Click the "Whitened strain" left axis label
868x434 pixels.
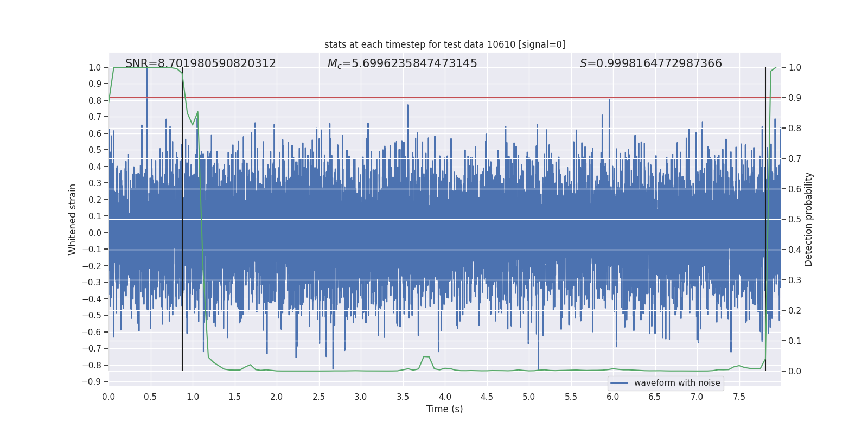click(72, 219)
